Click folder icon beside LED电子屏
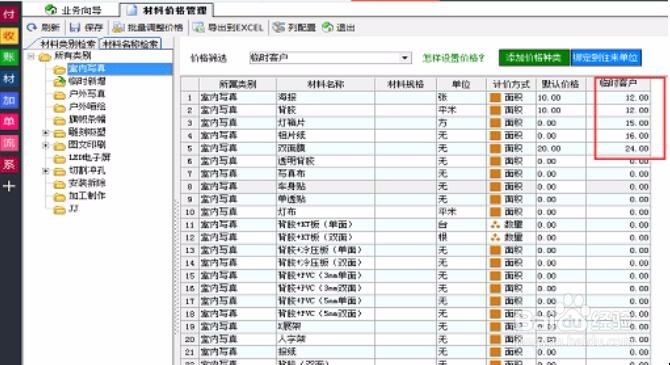Image resolution: width=670 pixels, height=365 pixels. click(x=59, y=159)
